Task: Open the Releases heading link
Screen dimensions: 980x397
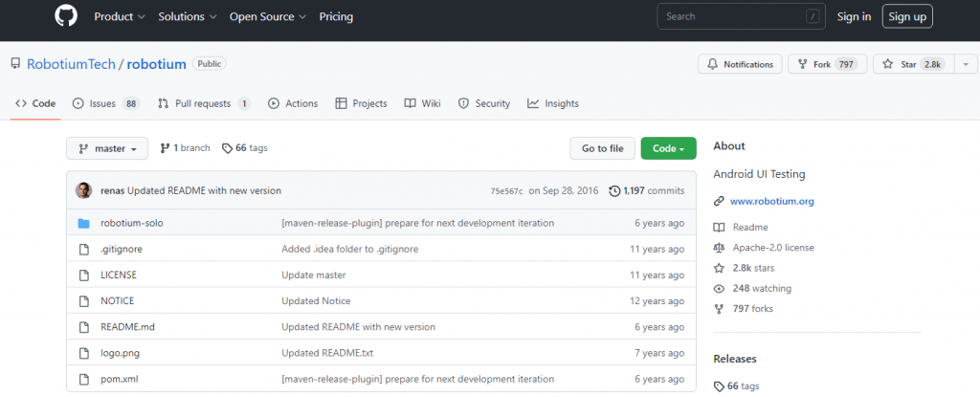Action: pyautogui.click(x=735, y=359)
